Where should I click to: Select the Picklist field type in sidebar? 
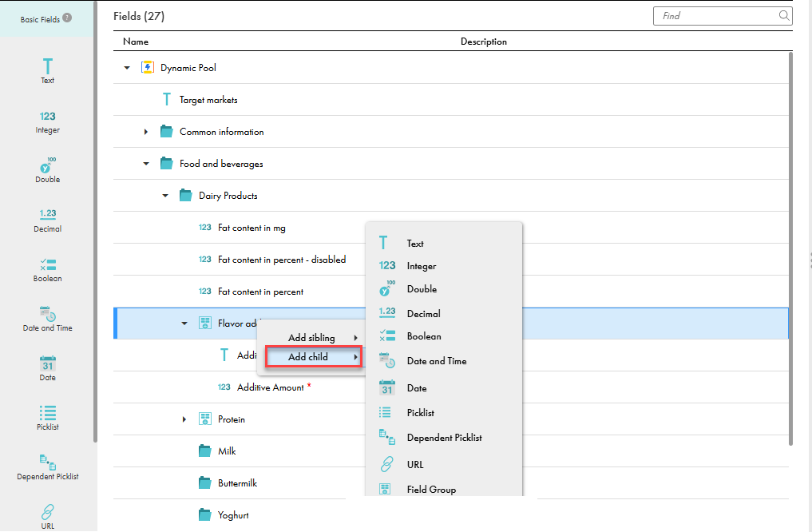(x=47, y=418)
